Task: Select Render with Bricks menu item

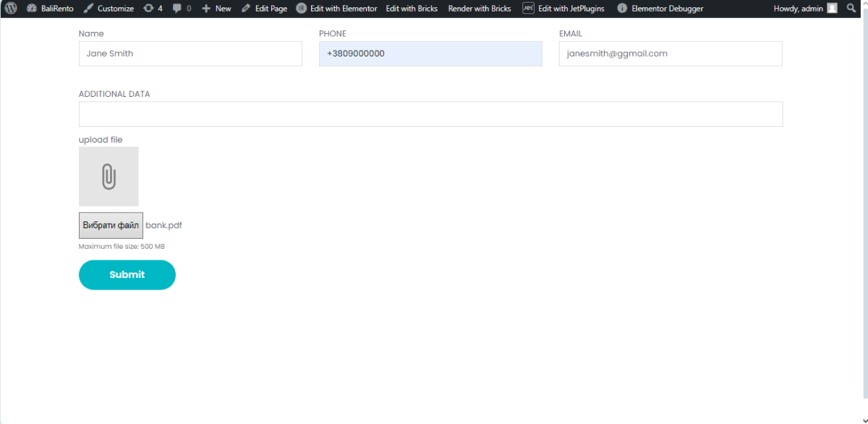Action: [480, 9]
